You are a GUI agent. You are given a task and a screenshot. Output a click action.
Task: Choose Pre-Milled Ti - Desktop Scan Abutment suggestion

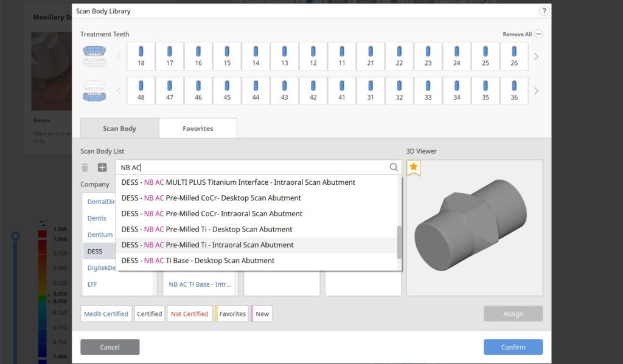click(257, 229)
